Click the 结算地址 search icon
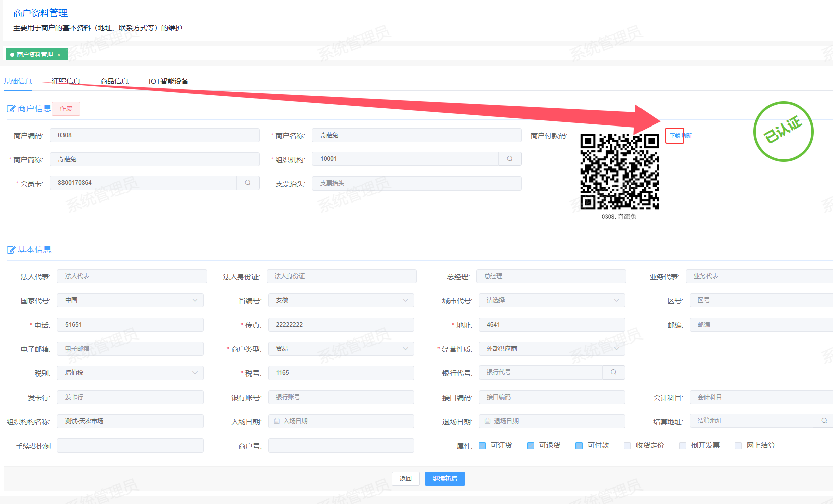The height and width of the screenshot is (504, 833). coord(824,421)
